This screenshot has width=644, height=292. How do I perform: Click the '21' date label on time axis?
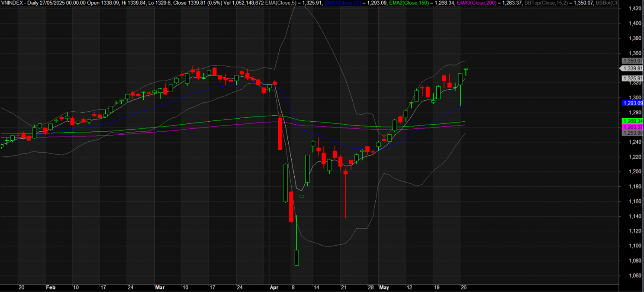point(344,288)
